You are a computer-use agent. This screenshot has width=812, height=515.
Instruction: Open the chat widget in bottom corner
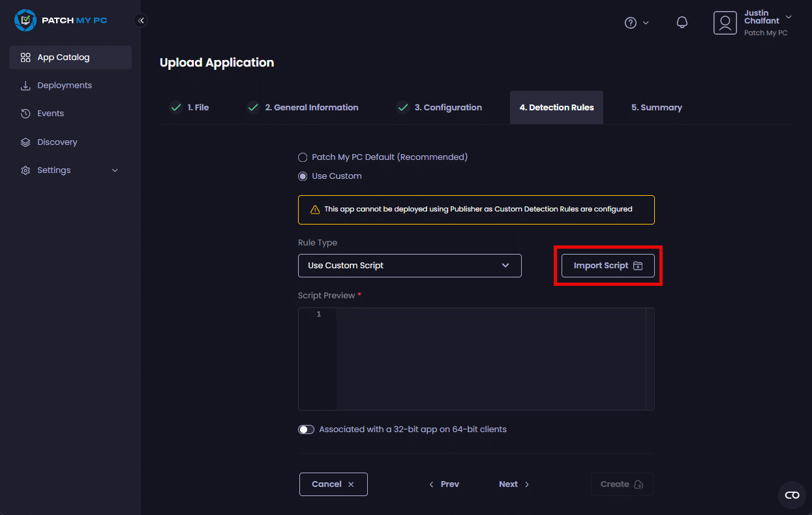pos(792,495)
